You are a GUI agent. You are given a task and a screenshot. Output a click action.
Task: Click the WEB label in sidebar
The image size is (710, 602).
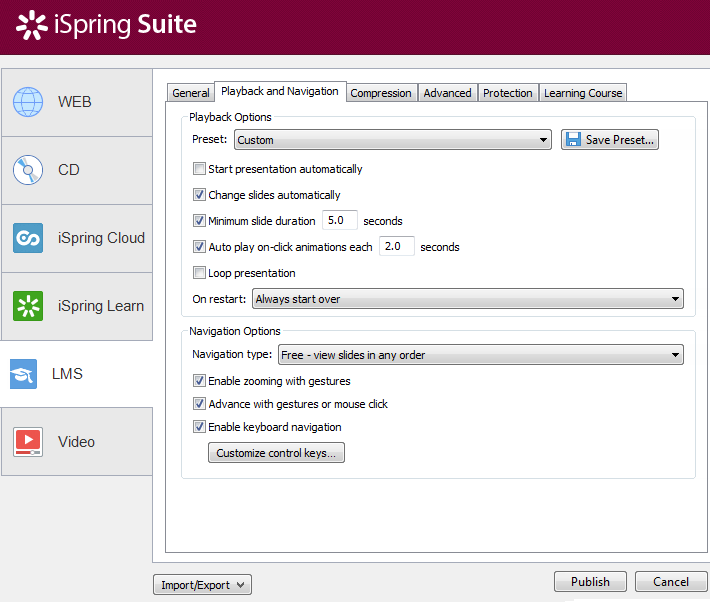[75, 102]
